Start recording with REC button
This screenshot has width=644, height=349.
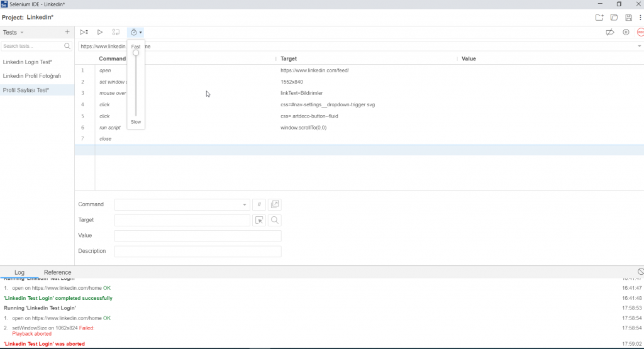pos(640,32)
